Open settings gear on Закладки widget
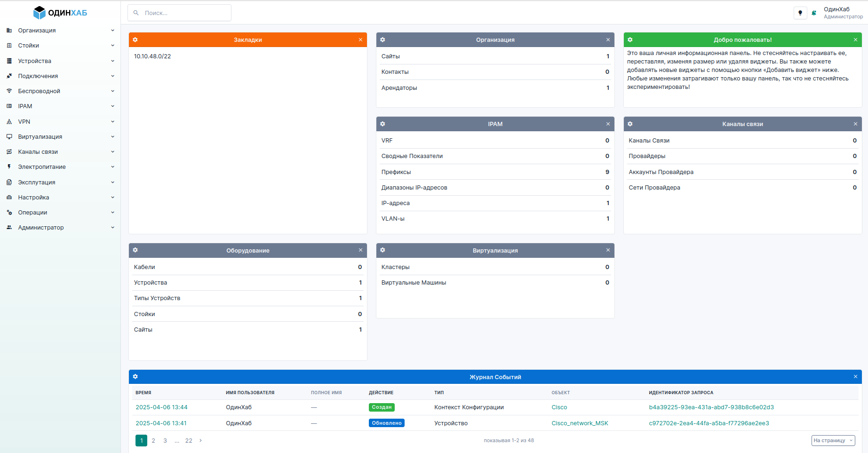Image resolution: width=868 pixels, height=453 pixels. coord(135,40)
